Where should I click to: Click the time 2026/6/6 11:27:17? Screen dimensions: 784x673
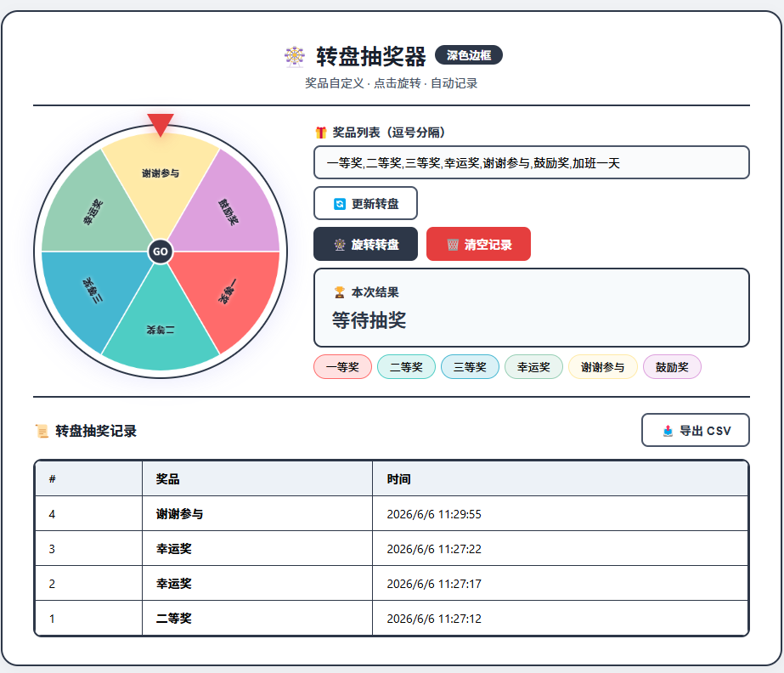coord(434,584)
